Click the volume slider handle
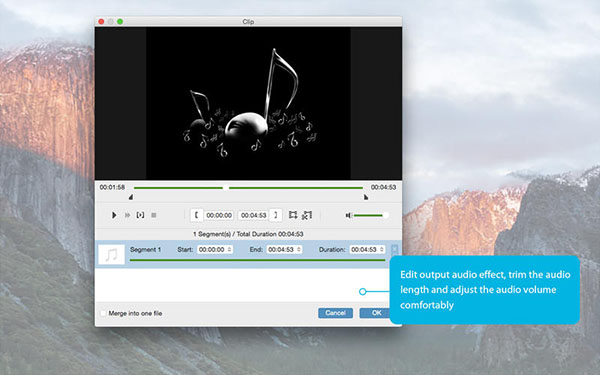 pos(385,215)
